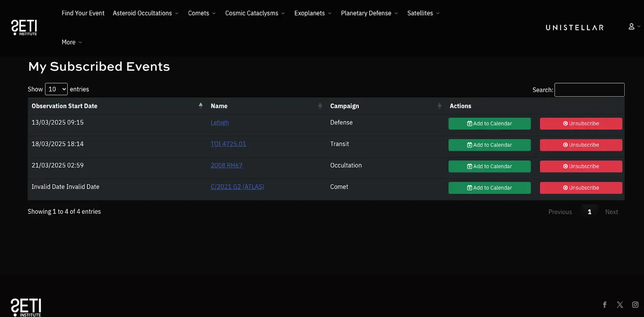The height and width of the screenshot is (317, 644).
Task: Sort table by Campaign column
Action: 439,106
